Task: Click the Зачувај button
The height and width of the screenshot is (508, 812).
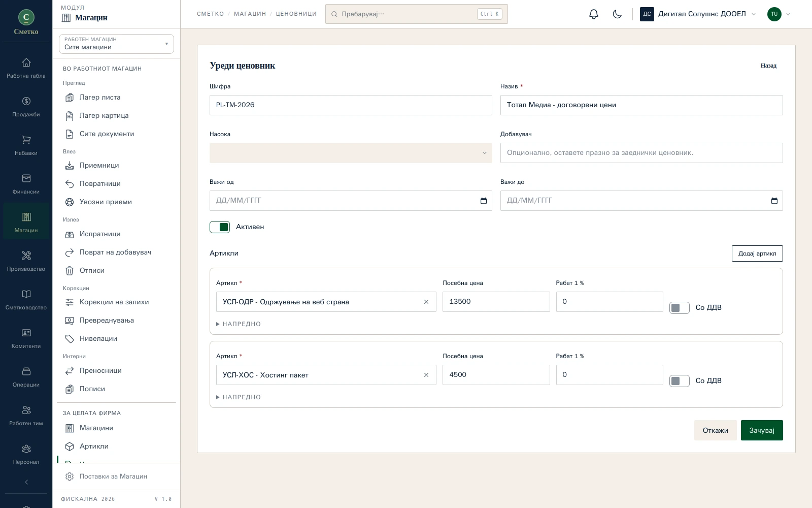Action: click(x=762, y=430)
